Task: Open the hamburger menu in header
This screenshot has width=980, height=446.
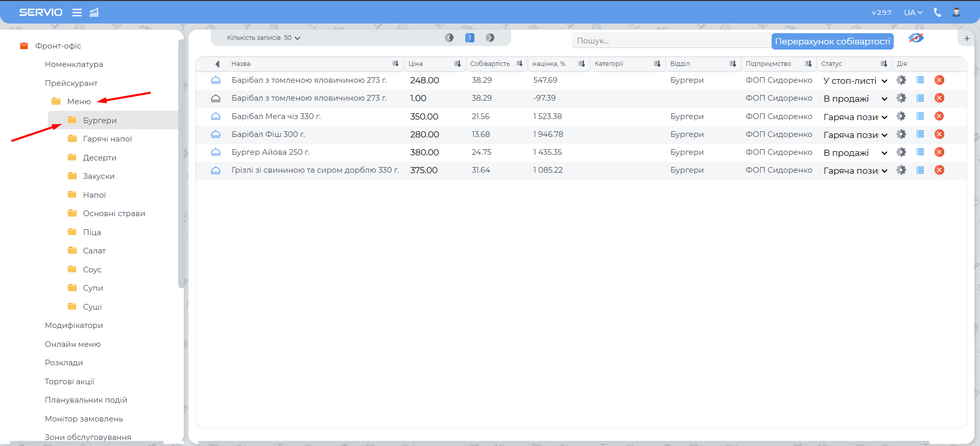Action: click(x=77, y=12)
